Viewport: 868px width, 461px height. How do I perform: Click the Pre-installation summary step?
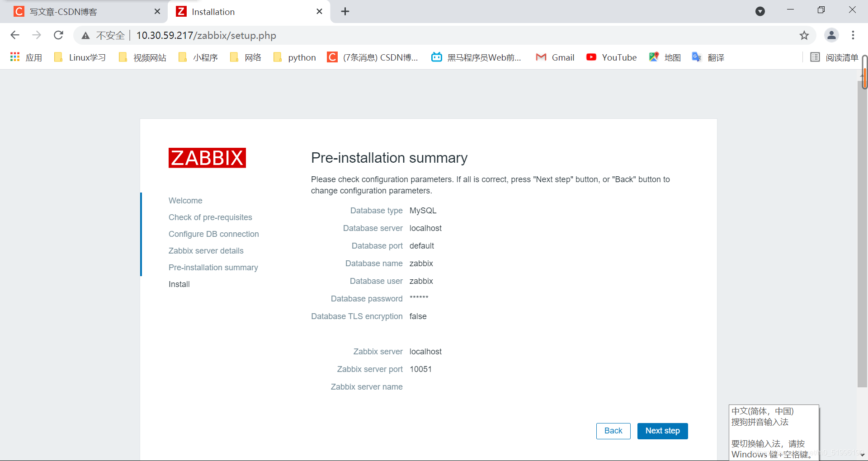tap(213, 268)
